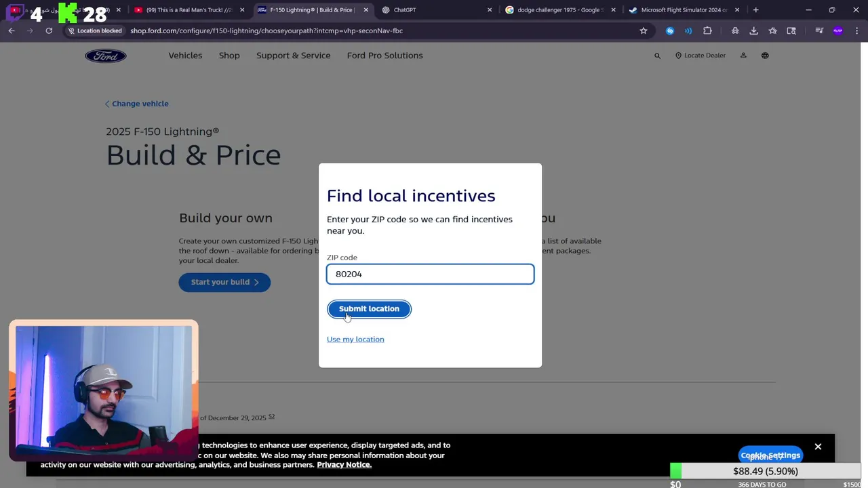868x488 pixels.
Task: Open the Privacy Notice link
Action: click(344, 465)
